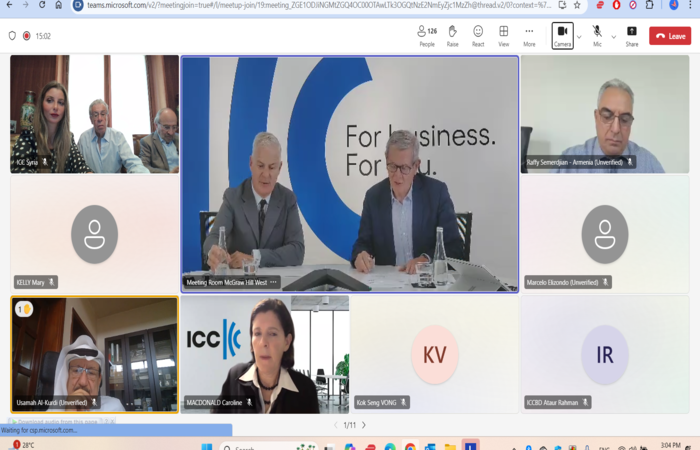Screen dimensions: 700x450
Task: Expand the Mic options dropdown arrow
Action: [x=614, y=36]
